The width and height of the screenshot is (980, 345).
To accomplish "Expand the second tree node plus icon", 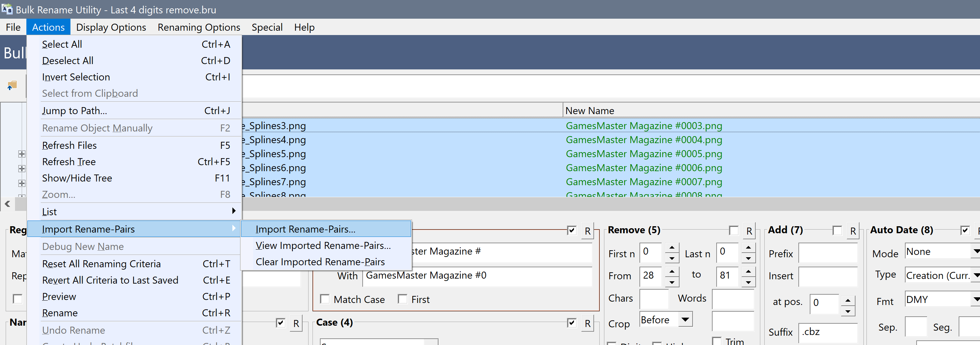I will 22,168.
